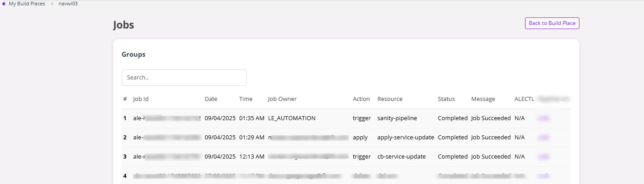The width and height of the screenshot is (644, 184).
Task: Select the LE_AUTOMATION job owner cell
Action: (x=291, y=118)
